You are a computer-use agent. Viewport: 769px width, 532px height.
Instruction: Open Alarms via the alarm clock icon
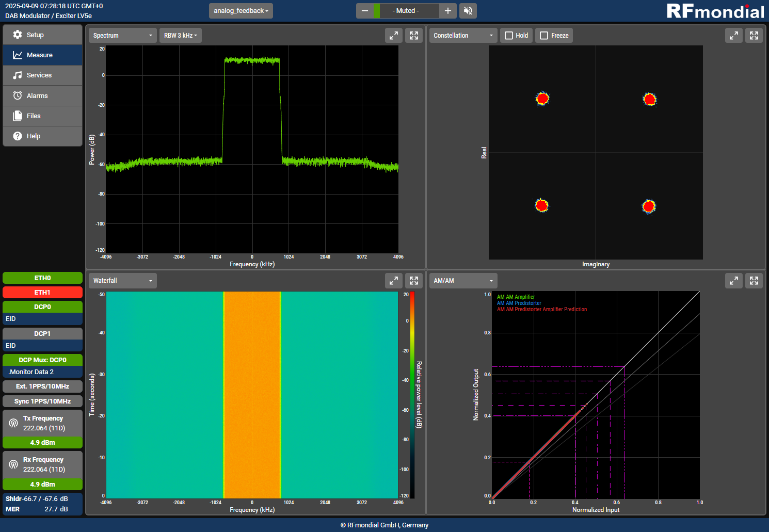18,95
